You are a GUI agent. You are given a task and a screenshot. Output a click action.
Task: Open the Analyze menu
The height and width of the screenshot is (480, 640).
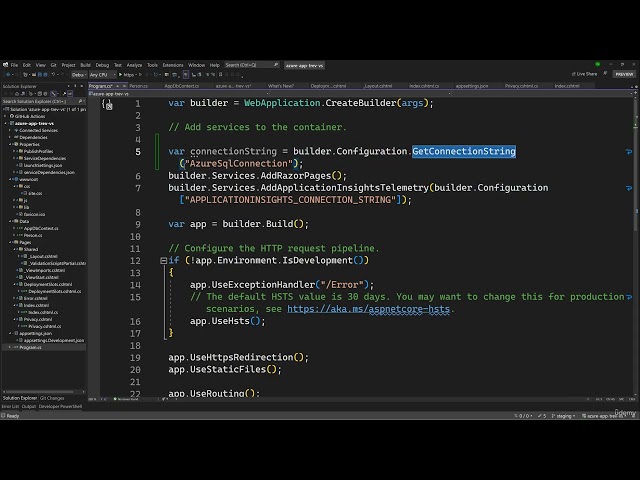coord(134,65)
